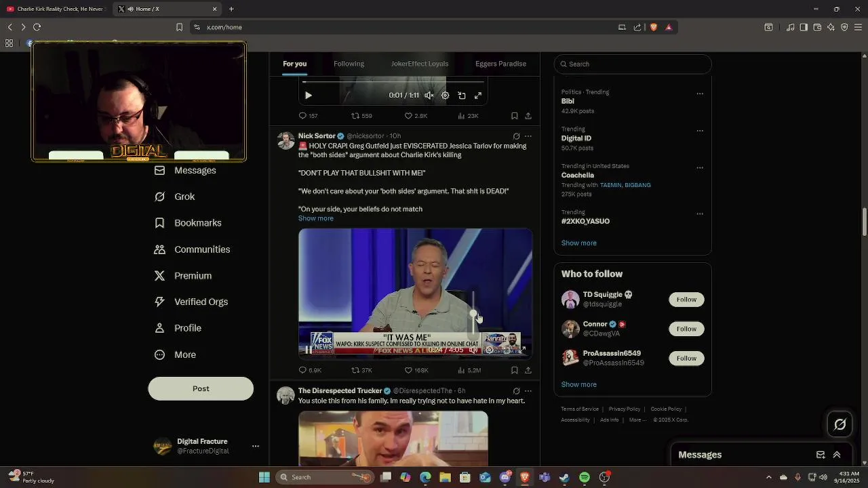Open options for #2XKO_YASUO trend

pyautogui.click(x=700, y=214)
